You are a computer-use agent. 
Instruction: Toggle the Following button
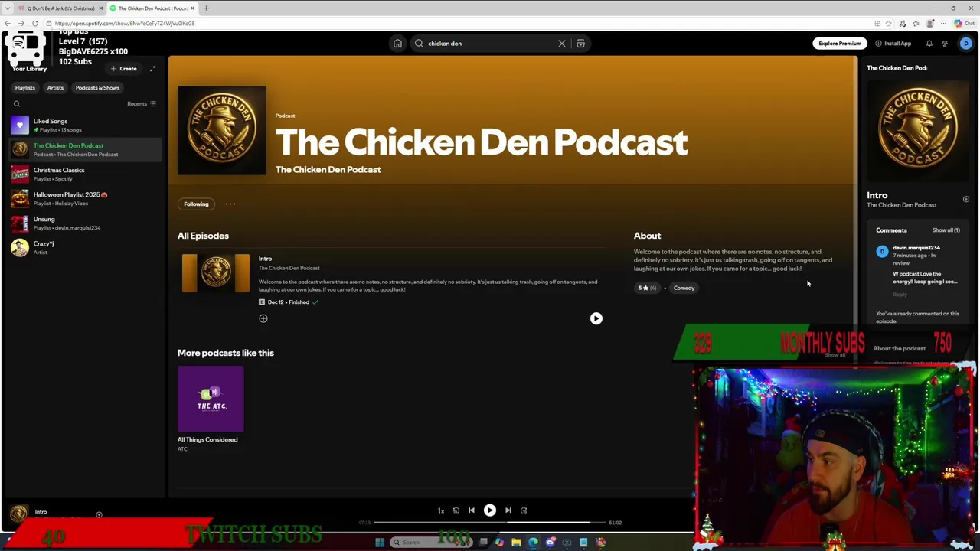(x=196, y=204)
